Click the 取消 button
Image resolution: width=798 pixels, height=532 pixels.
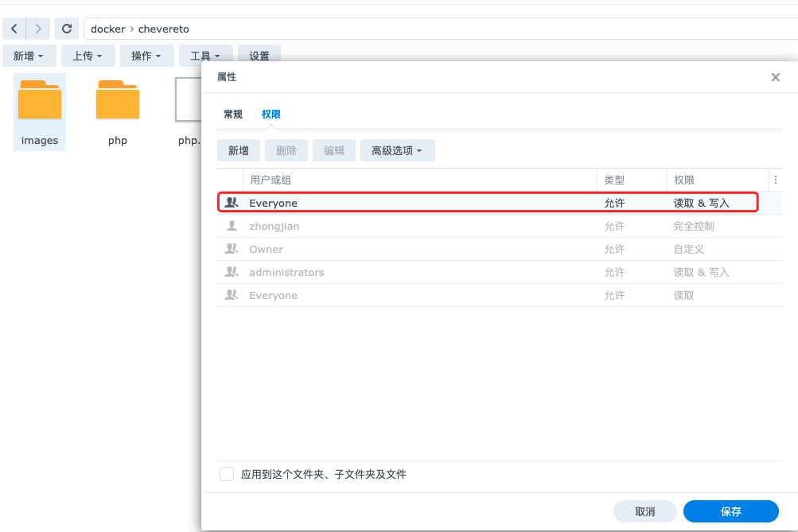(x=644, y=511)
